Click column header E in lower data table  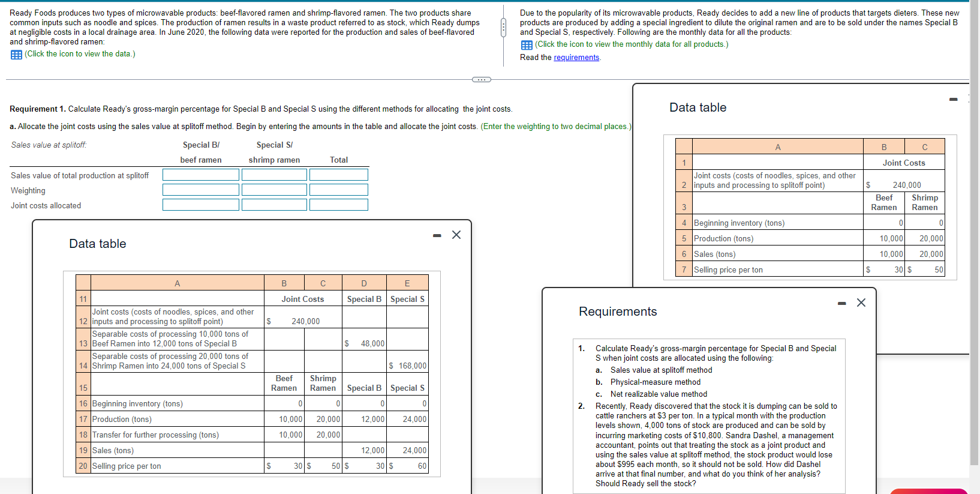click(407, 283)
